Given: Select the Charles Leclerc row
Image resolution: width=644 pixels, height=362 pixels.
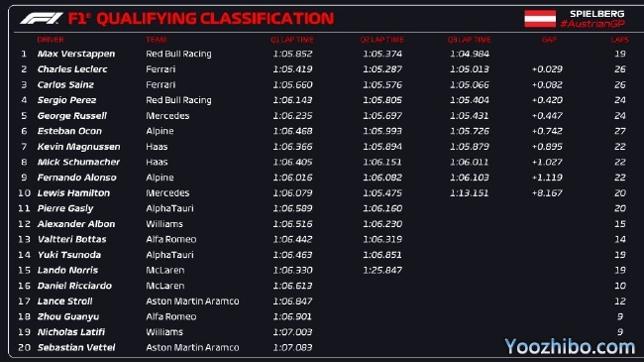Looking at the screenshot, I should tap(322, 69).
